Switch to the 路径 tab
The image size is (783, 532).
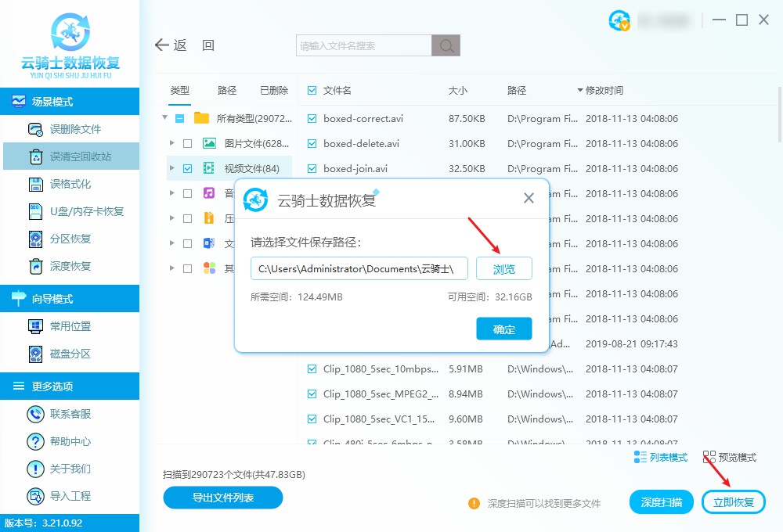point(226,90)
